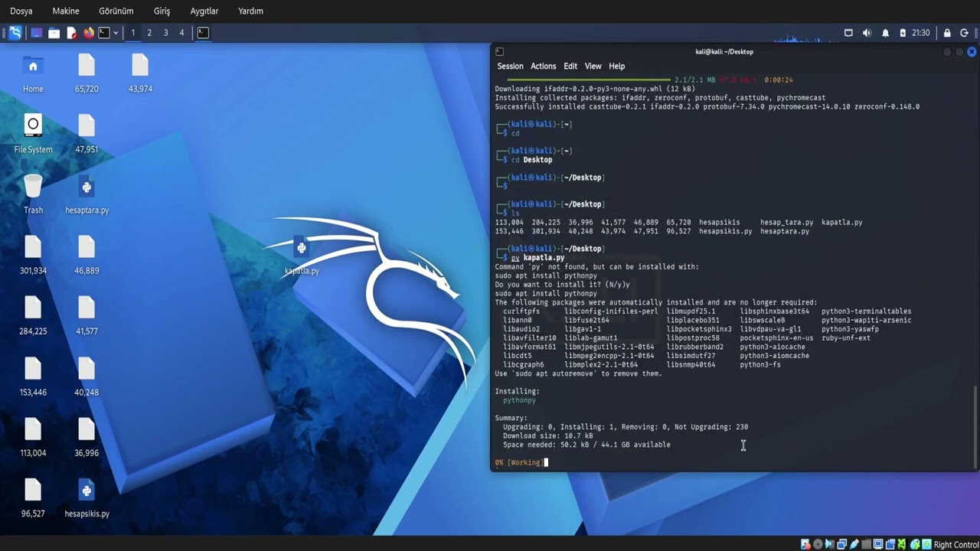Switch to workspace 2

149,33
